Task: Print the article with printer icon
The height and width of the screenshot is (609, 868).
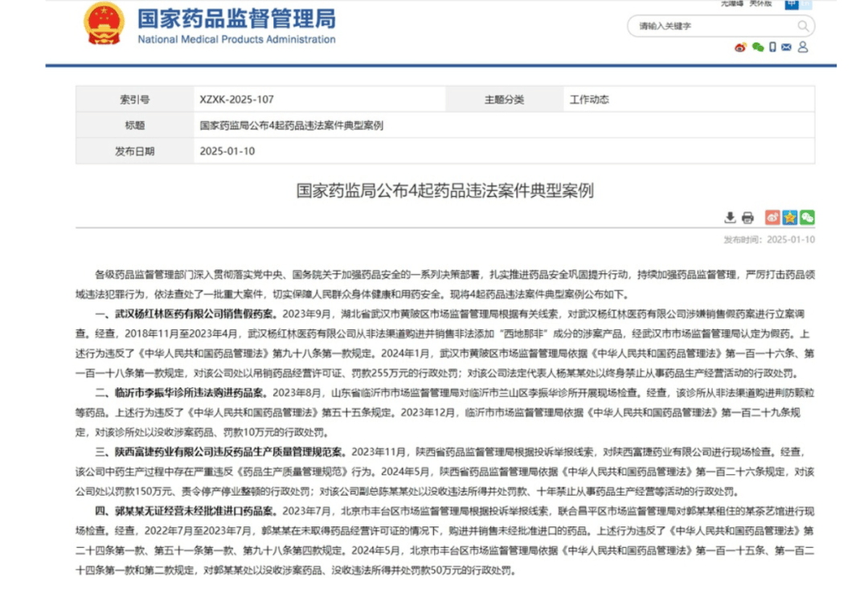Action: click(x=748, y=218)
